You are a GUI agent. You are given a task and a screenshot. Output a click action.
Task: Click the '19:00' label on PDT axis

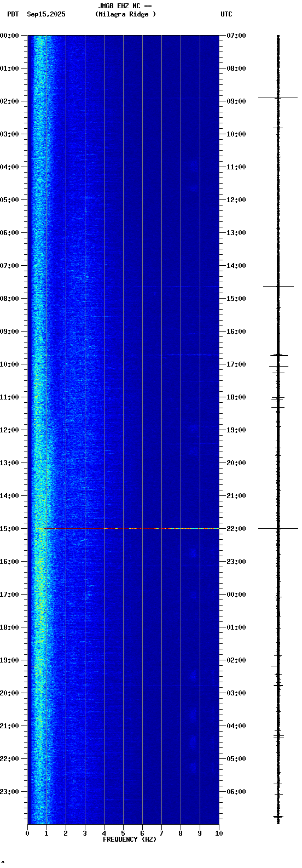[x=9, y=660]
